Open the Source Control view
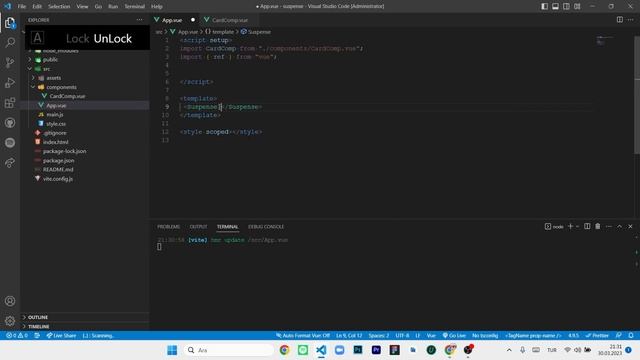 click(x=10, y=62)
